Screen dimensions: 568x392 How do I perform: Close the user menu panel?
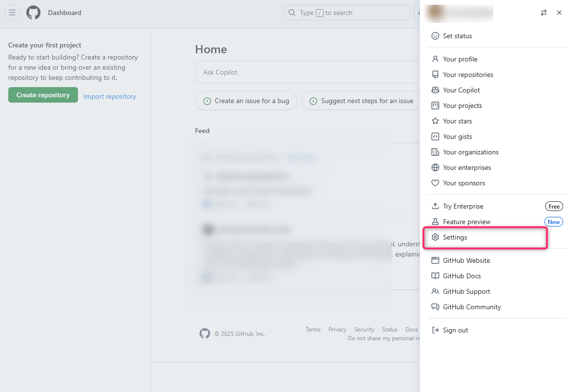[559, 13]
